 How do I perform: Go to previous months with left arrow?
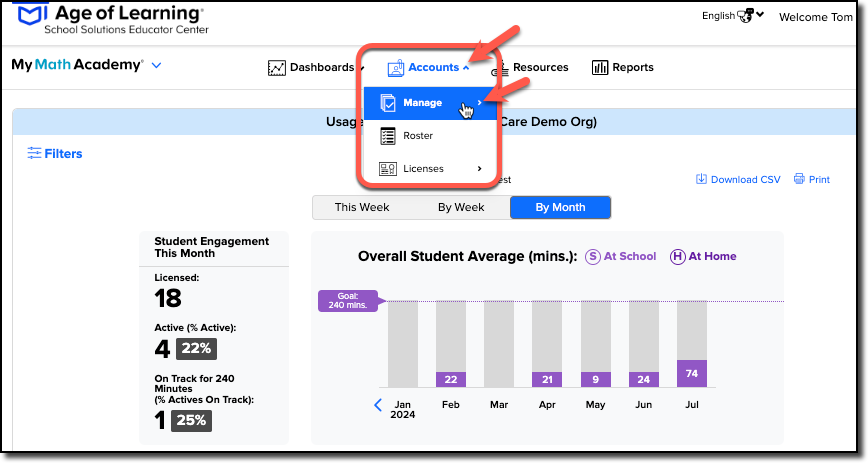(378, 405)
